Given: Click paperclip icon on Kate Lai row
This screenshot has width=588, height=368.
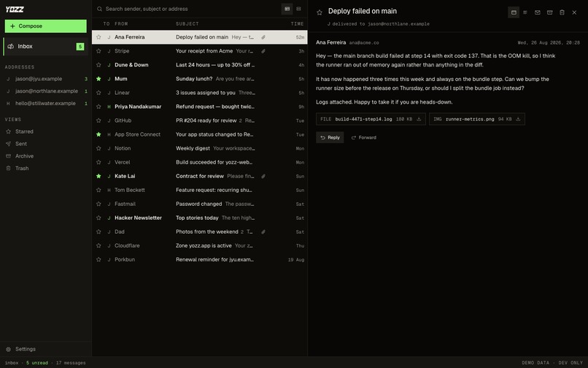Looking at the screenshot, I should tap(263, 176).
